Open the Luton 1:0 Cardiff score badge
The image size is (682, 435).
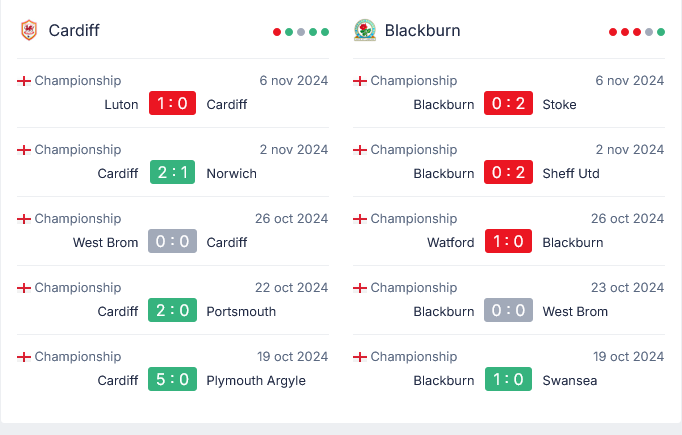click(x=172, y=104)
